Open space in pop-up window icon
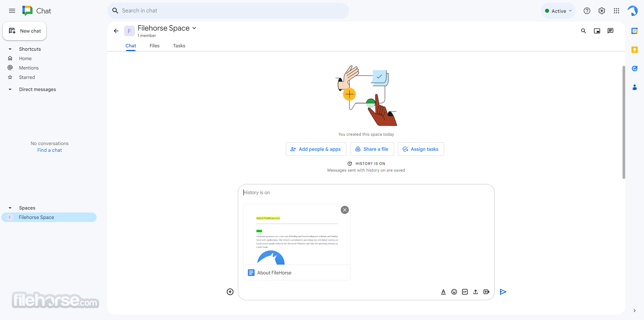This screenshot has height=320, width=644. [x=597, y=31]
